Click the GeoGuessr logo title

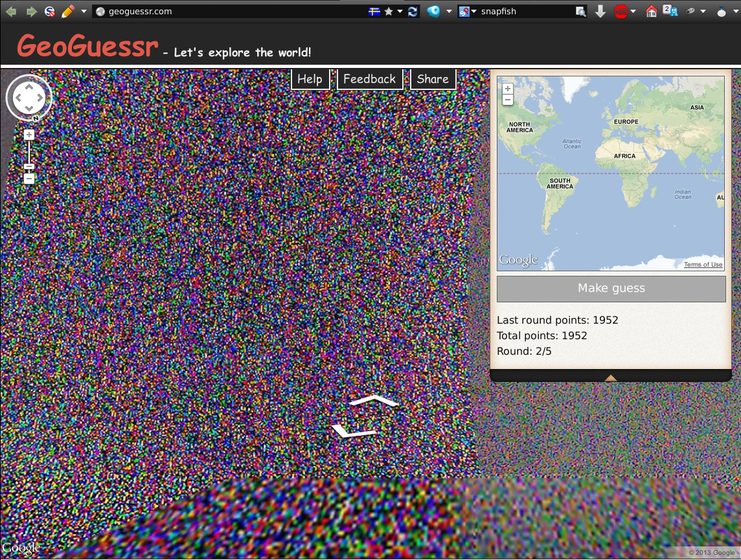click(x=87, y=46)
